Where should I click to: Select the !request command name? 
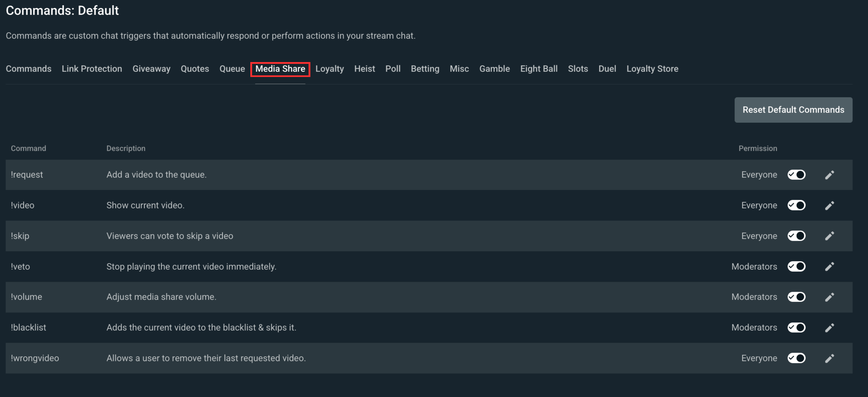coord(26,175)
